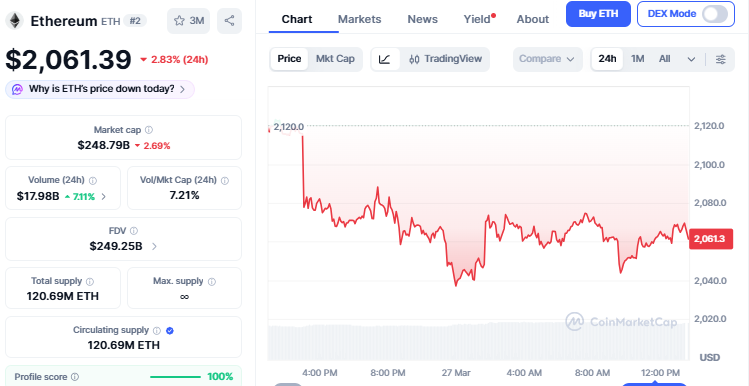Open 'Why is ETH's price down today?'
The width and height of the screenshot is (749, 386).
[x=100, y=89]
